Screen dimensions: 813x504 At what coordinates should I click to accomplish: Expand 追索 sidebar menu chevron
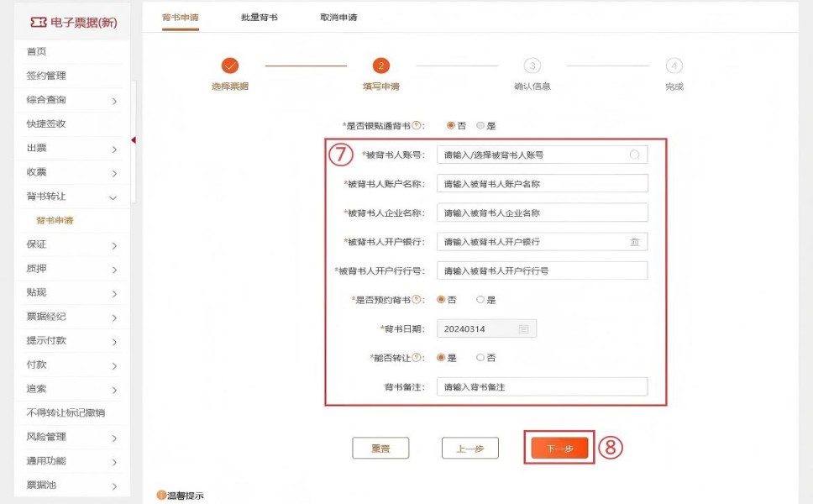pos(114,390)
